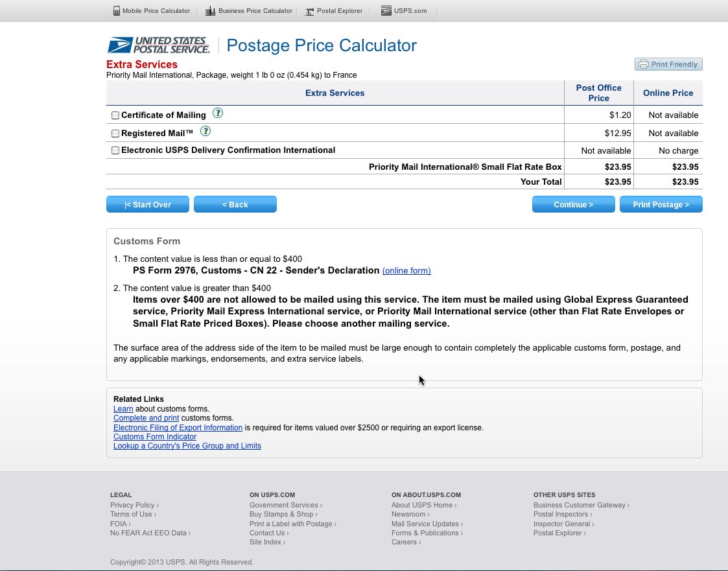The height and width of the screenshot is (571, 728).
Task: Click the Online Price column header
Action: 668,93
